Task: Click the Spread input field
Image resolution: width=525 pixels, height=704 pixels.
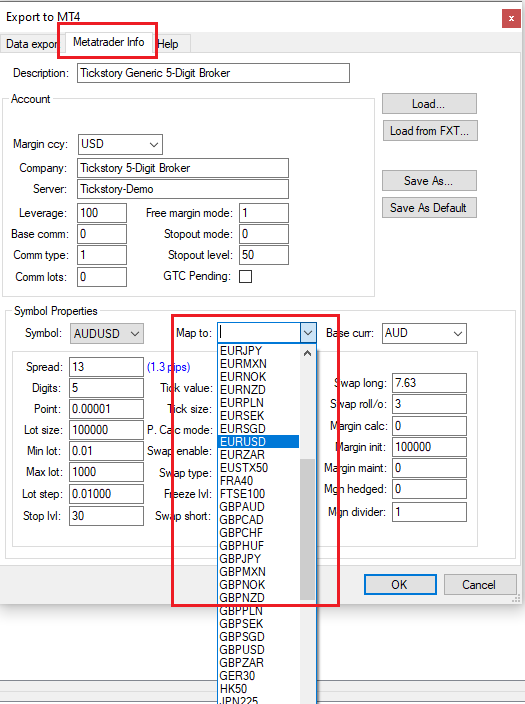Action: tap(106, 367)
